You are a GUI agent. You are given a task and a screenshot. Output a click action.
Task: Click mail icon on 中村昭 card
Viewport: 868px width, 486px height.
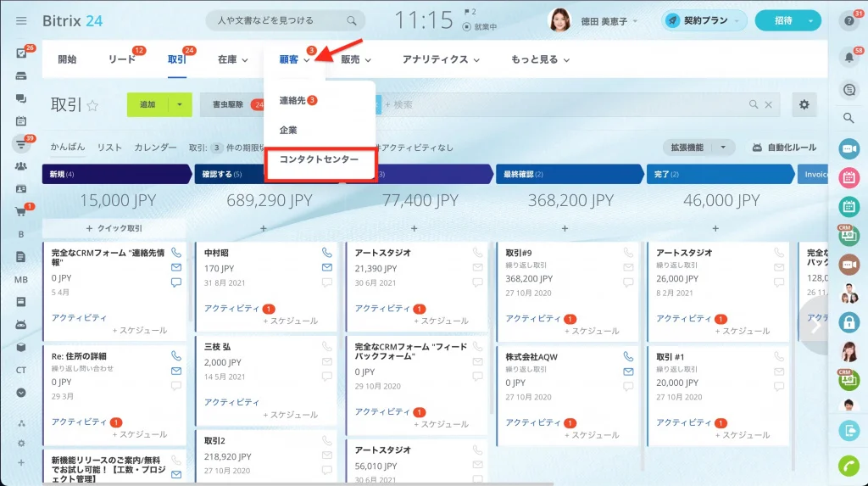coord(327,267)
